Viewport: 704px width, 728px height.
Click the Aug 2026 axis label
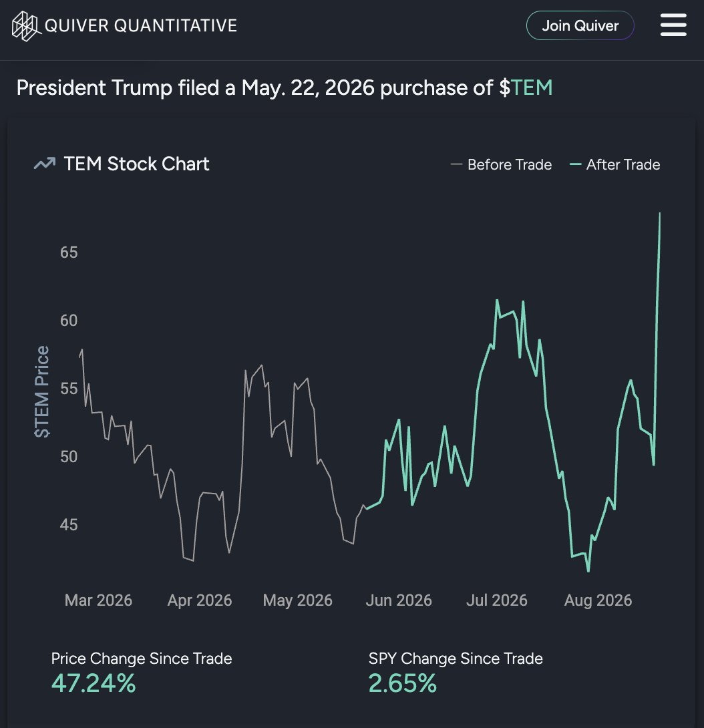pos(598,600)
